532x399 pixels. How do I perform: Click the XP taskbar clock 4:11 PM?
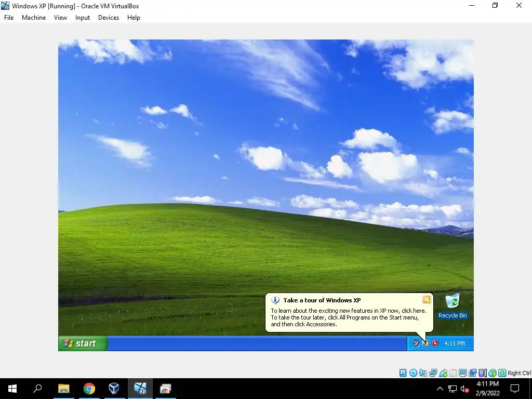point(455,343)
